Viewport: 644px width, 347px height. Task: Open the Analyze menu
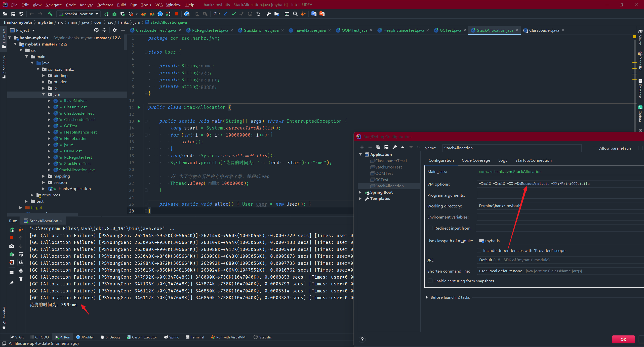[x=86, y=5]
